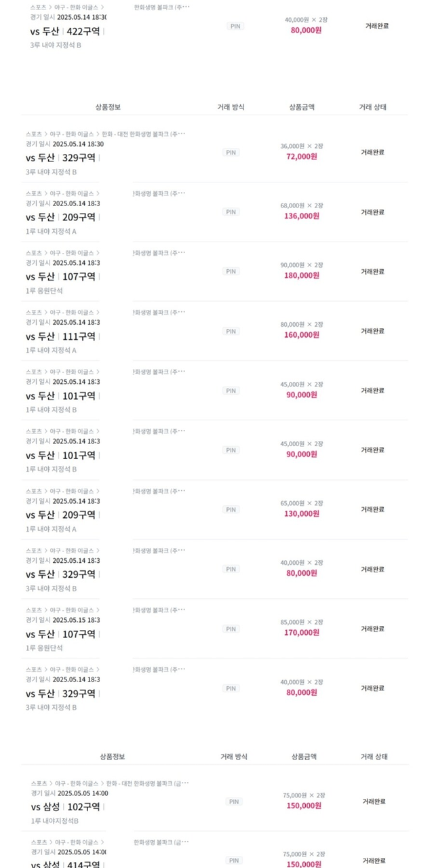This screenshot has width=434, height=868.
Task: Click the PIN badge for the 170,000원 listing
Action: pos(231,629)
